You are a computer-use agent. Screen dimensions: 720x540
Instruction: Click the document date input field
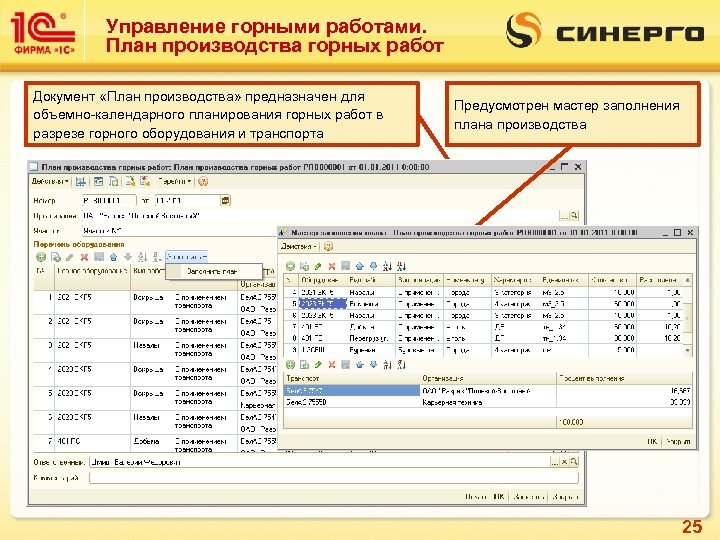(x=187, y=201)
